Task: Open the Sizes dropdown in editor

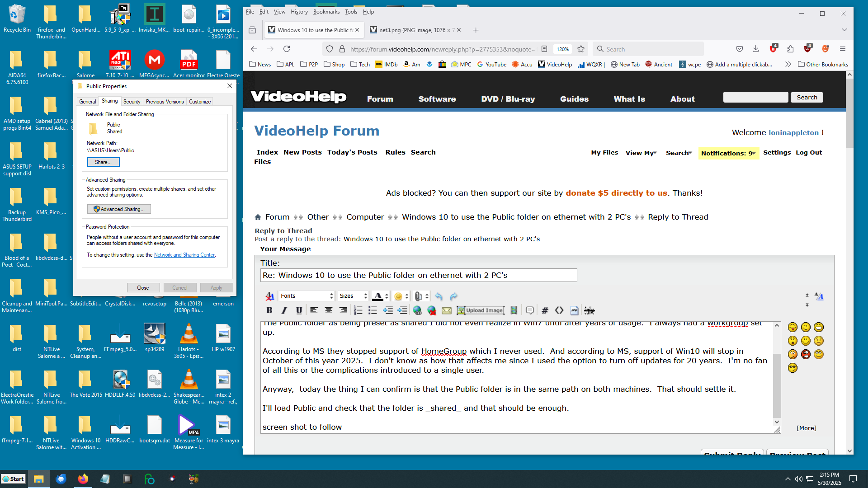Action: coord(354,296)
